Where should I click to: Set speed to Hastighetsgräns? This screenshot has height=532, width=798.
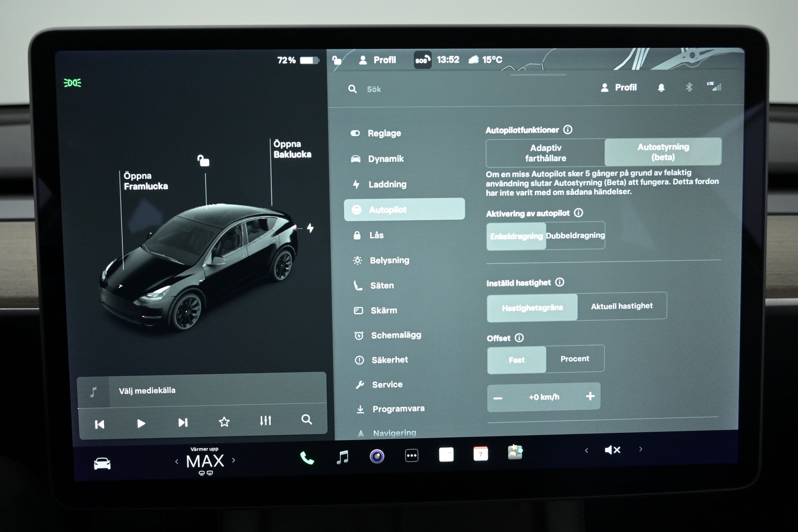[x=532, y=307]
